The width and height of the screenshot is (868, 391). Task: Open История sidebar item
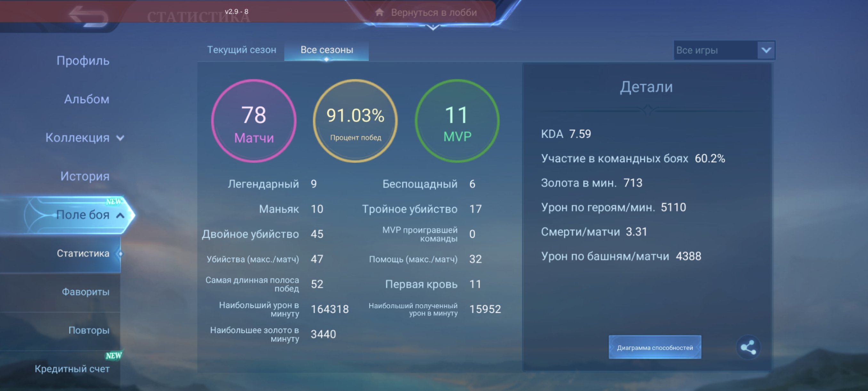click(x=84, y=176)
